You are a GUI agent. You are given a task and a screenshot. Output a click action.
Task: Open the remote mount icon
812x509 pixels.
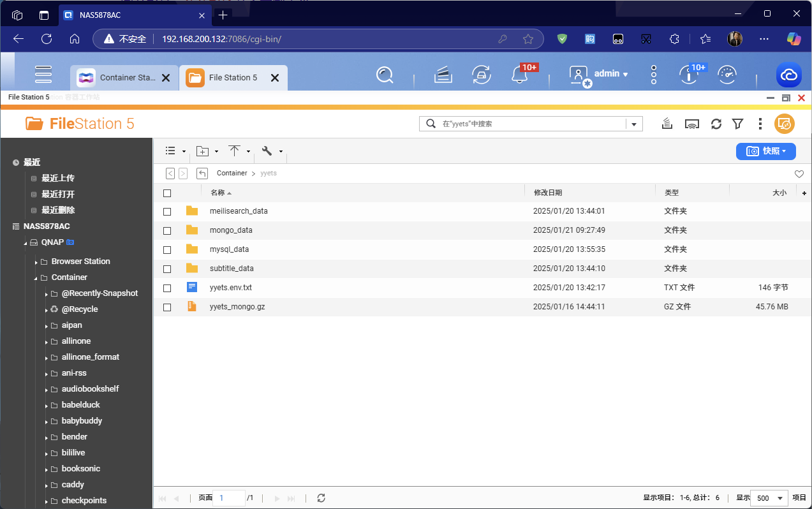[x=693, y=124]
